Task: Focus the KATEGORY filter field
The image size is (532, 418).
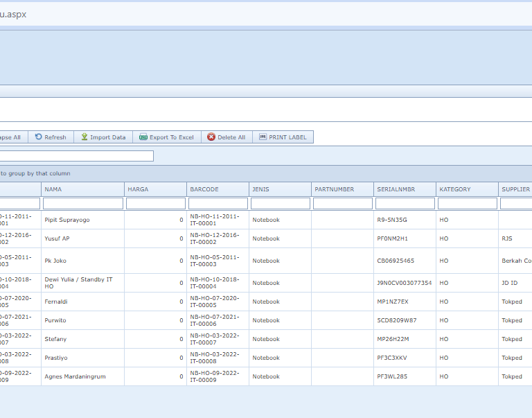Action: [x=467, y=203]
